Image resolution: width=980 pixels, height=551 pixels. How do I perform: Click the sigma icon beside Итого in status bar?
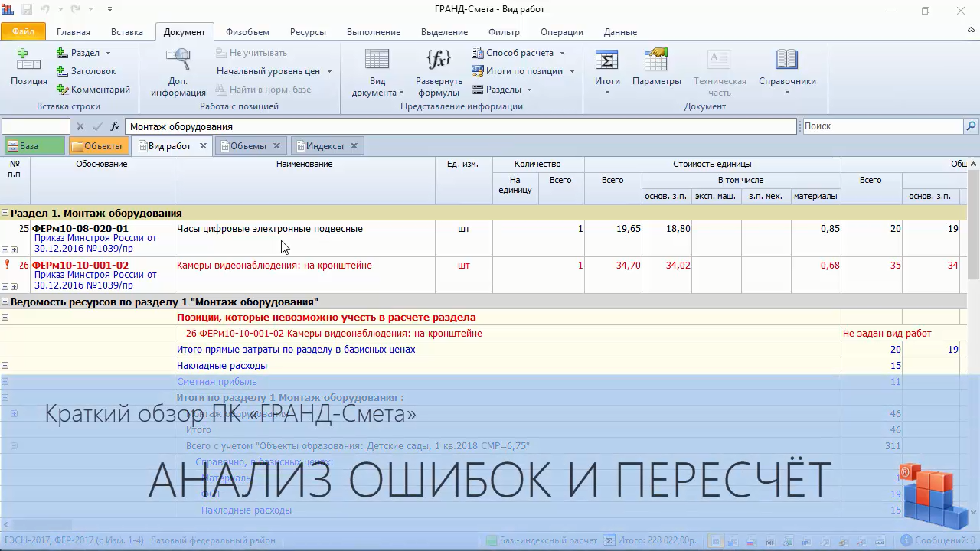(609, 540)
